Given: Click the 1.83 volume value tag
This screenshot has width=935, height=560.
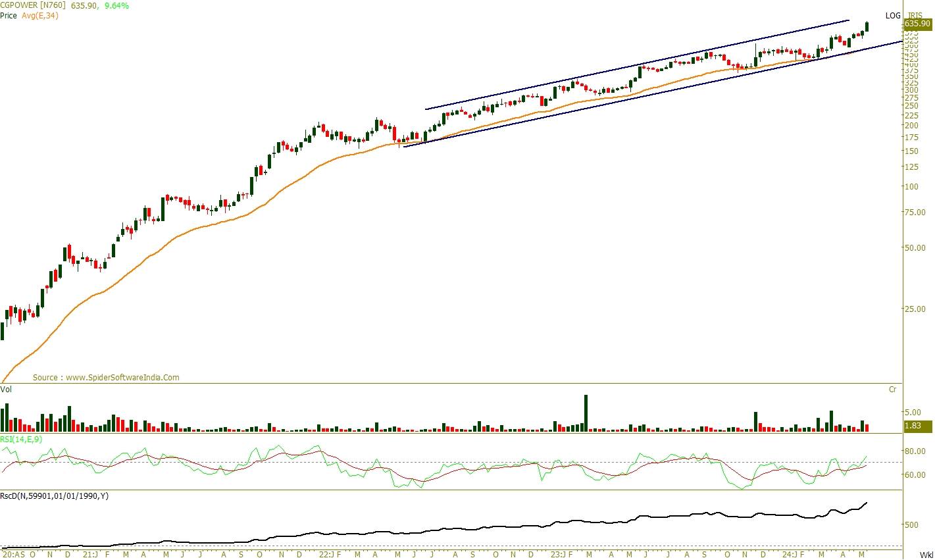Looking at the screenshot, I should 917,426.
